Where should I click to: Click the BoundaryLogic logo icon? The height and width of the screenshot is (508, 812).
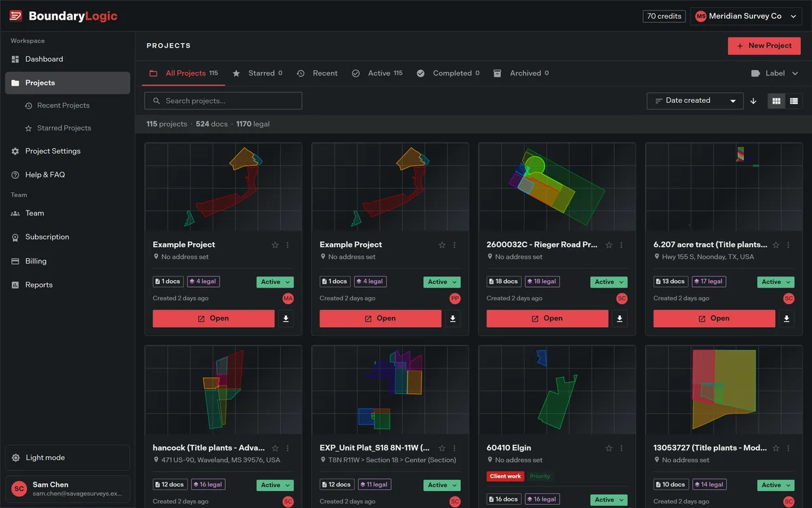[16, 16]
